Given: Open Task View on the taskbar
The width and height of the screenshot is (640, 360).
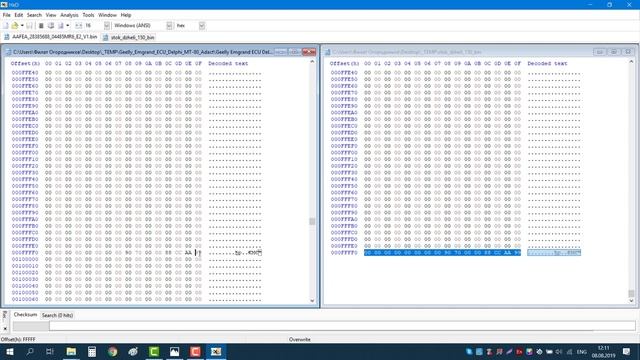Looking at the screenshot, I should point(50,351).
